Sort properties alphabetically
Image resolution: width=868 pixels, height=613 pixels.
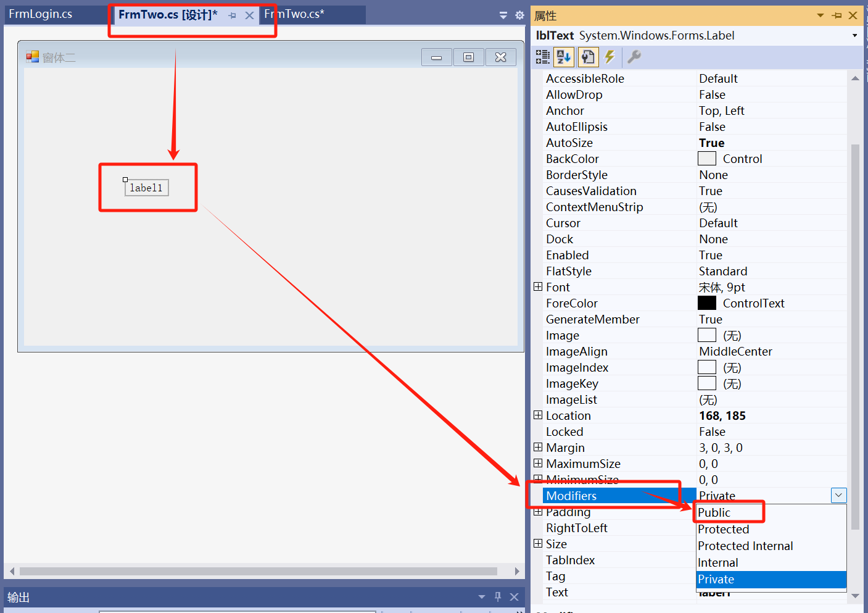click(564, 57)
